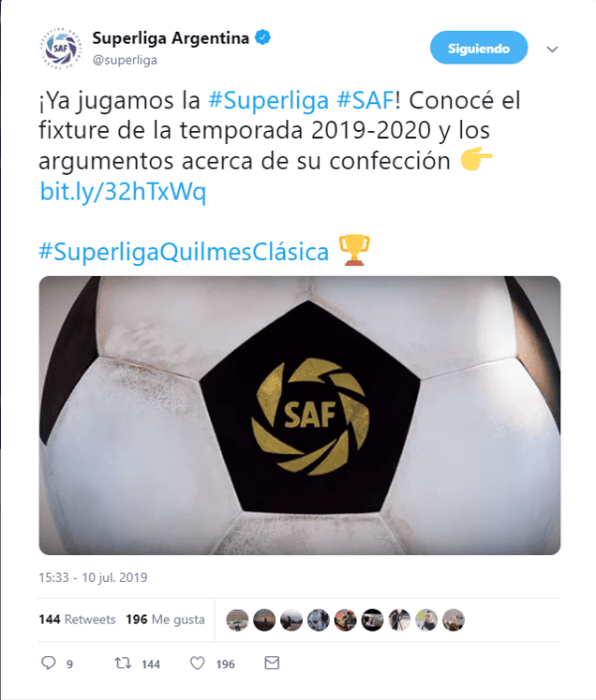Send tweet via the envelope icon
This screenshot has height=700, width=596.
[271, 663]
